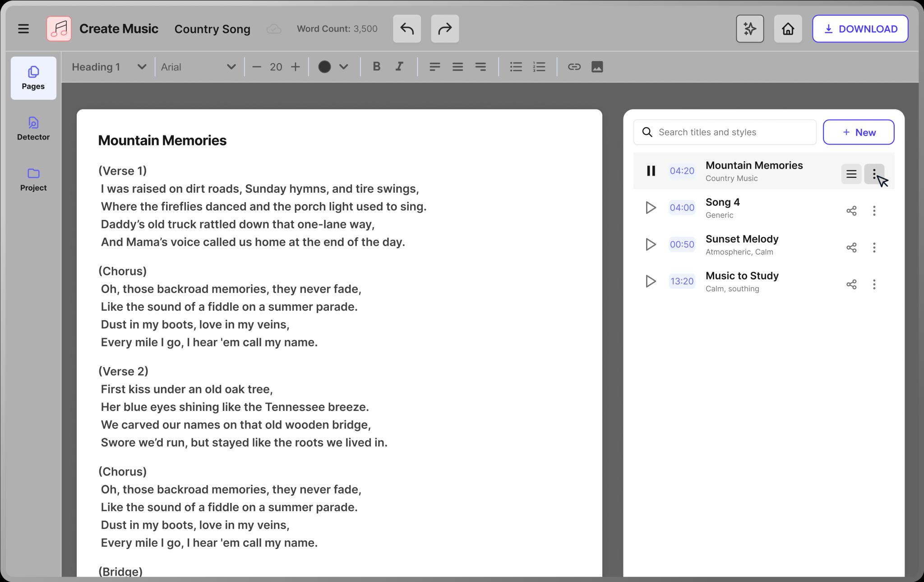Click the search titles and styles field
This screenshot has height=582, width=924.
[731, 132]
